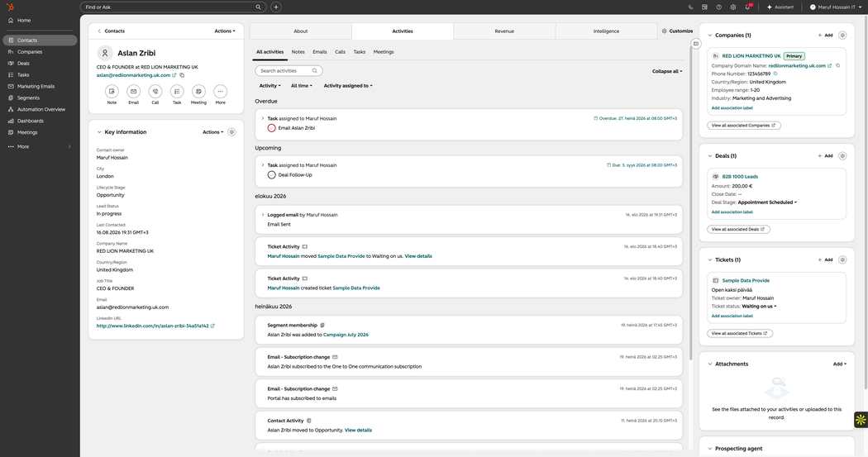868x457 pixels.
Task: Open the RED LION MARKETING UK company link
Action: (751, 56)
